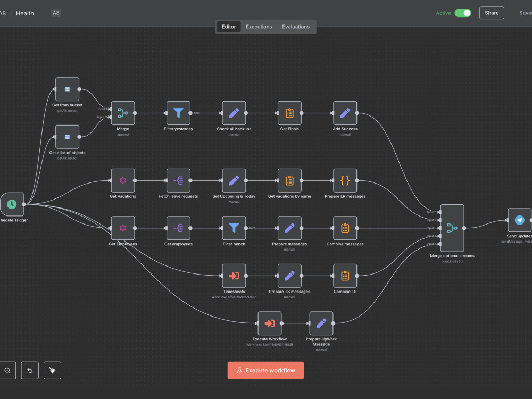Click the Fetch leave requests node
This screenshot has width=532, height=399.
click(178, 180)
